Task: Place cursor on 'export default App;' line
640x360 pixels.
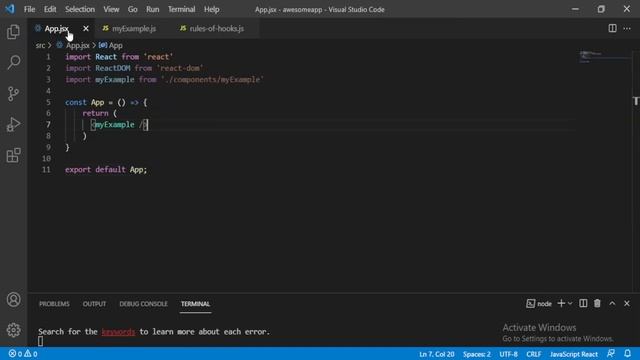Action: click(106, 169)
